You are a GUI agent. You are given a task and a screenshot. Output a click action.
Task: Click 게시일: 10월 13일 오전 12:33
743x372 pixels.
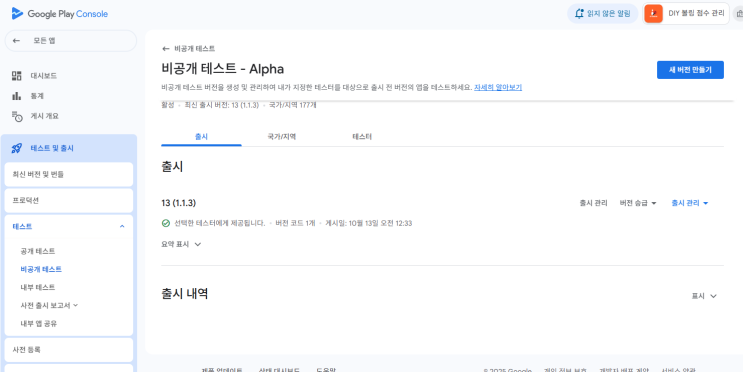pyautogui.click(x=368, y=223)
